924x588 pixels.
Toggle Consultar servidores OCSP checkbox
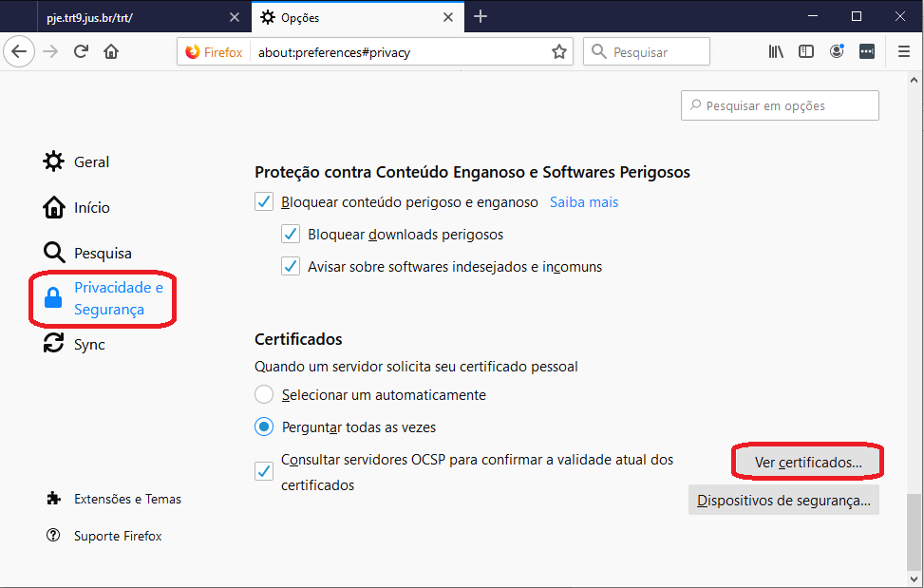(x=264, y=471)
